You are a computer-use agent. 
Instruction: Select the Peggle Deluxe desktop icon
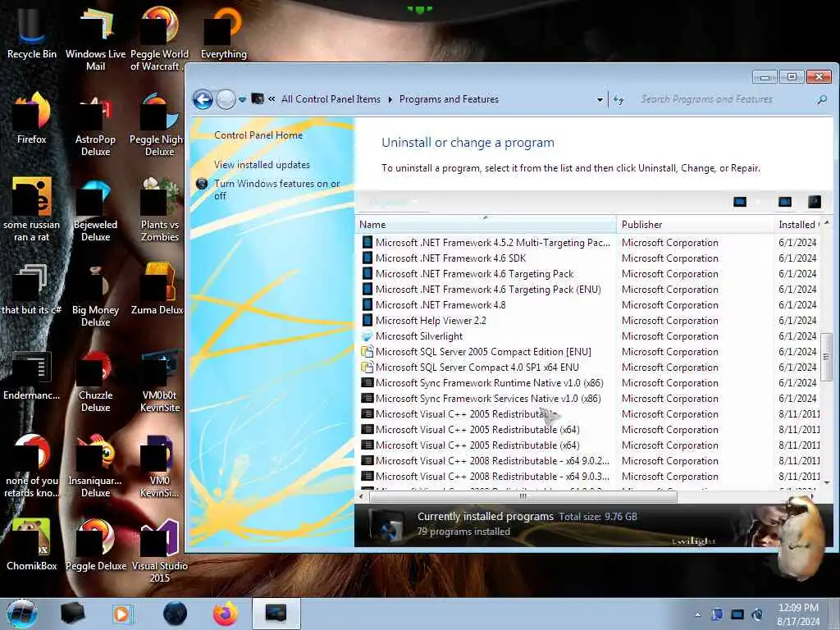tap(95, 546)
